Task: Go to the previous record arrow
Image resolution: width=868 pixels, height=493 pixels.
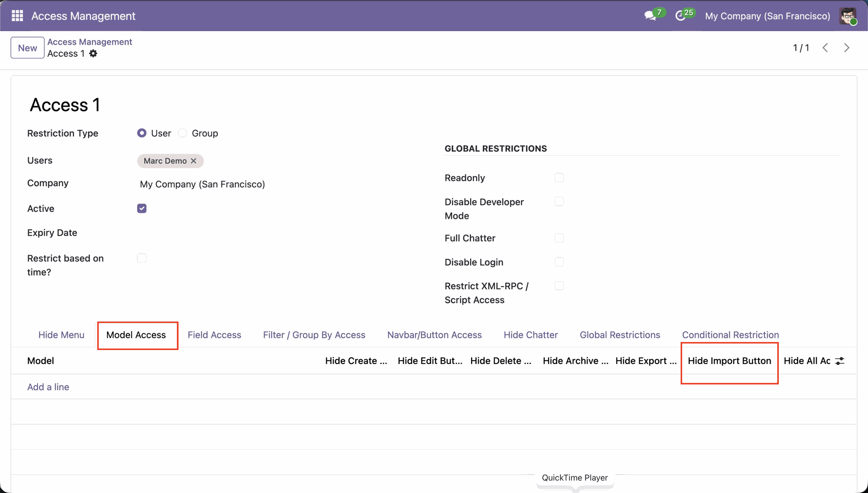Action: [826, 47]
